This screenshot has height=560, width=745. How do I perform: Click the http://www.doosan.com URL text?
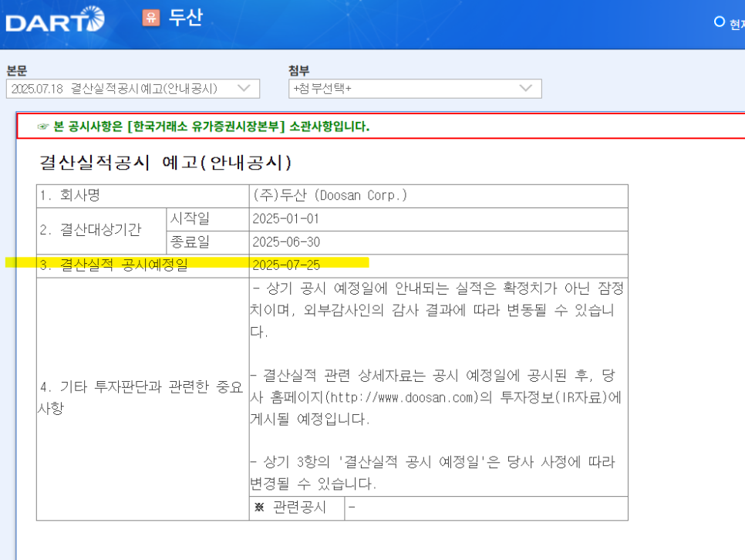point(403,397)
